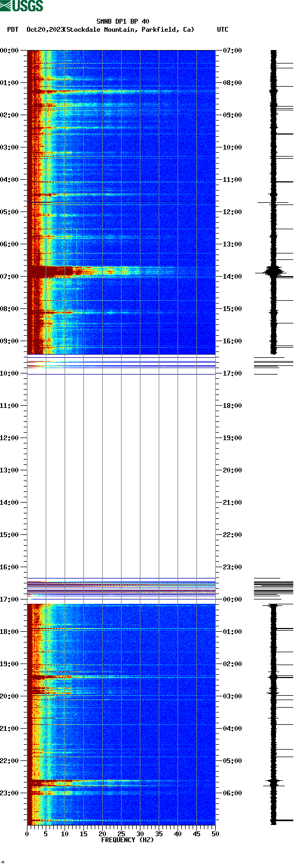Click the PDT time label '23:00'
Image resolution: width=297 pixels, height=868 pixels.
10,793
